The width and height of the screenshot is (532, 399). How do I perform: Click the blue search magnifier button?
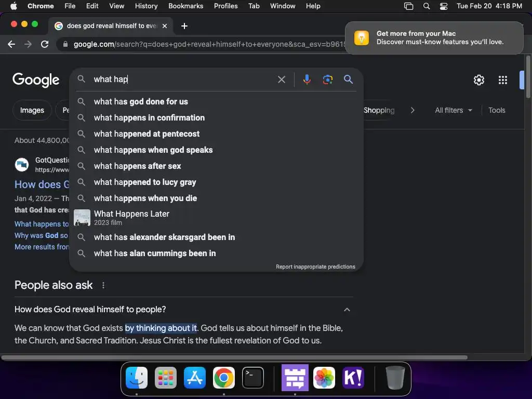(x=348, y=79)
